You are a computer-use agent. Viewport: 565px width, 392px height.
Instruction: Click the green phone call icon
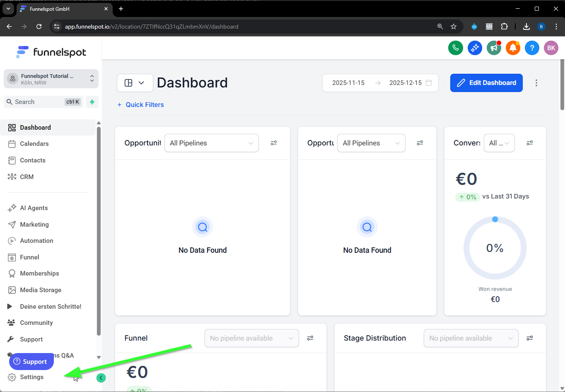(456, 48)
